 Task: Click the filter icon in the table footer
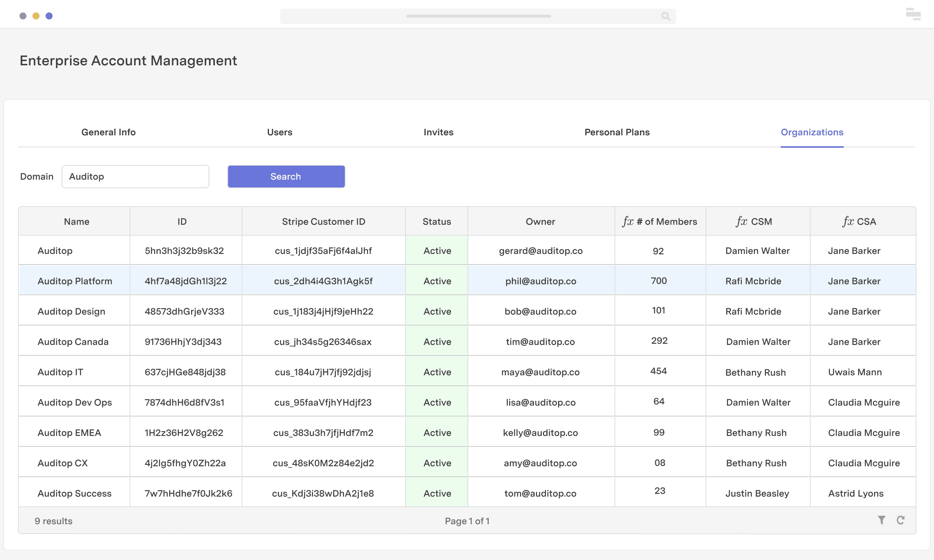[882, 520]
